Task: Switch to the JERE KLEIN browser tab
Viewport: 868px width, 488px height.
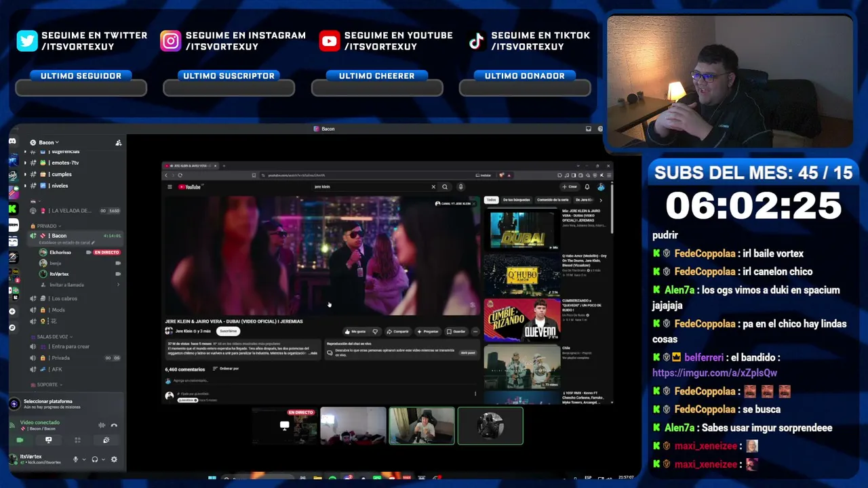Action: [x=190, y=166]
